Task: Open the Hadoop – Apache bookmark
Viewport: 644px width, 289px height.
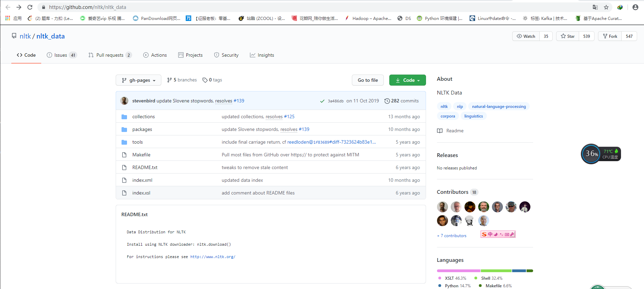Action: 368,18
